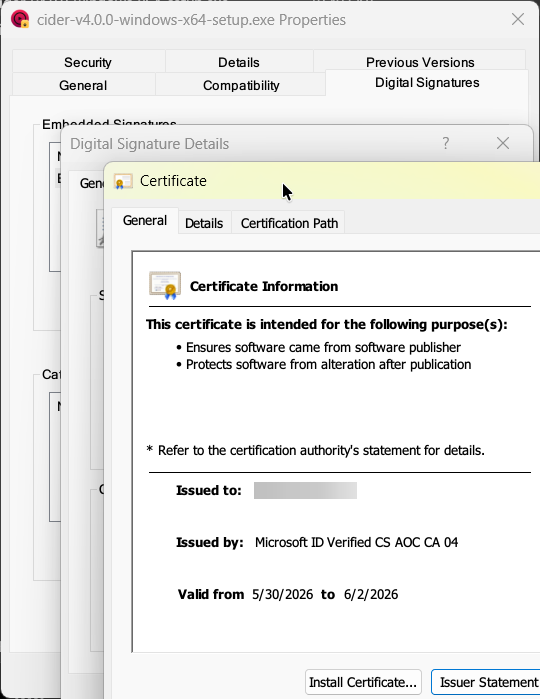The image size is (540, 699).
Task: Click the Certificate window title text
Action: pyautogui.click(x=173, y=181)
